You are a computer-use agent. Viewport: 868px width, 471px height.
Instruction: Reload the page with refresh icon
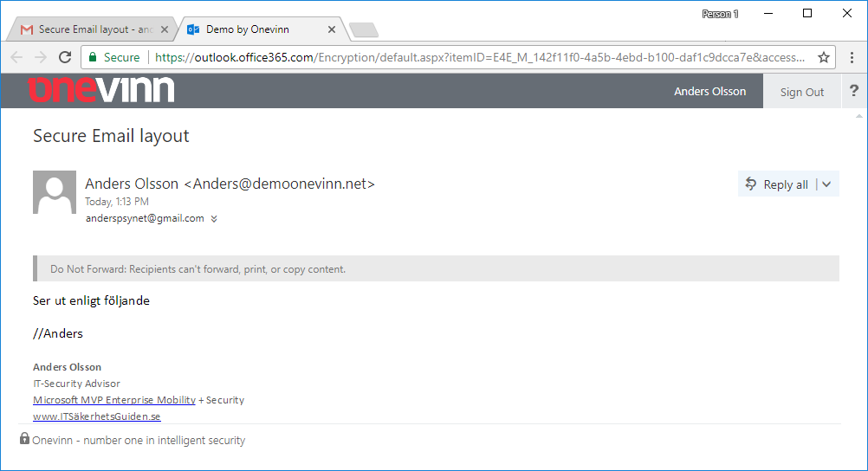pyautogui.click(x=65, y=57)
